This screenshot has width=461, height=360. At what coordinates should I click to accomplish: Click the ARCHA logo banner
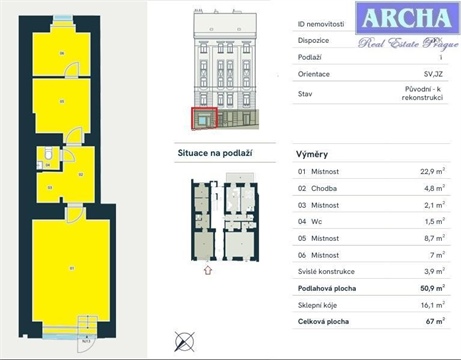(408, 18)
